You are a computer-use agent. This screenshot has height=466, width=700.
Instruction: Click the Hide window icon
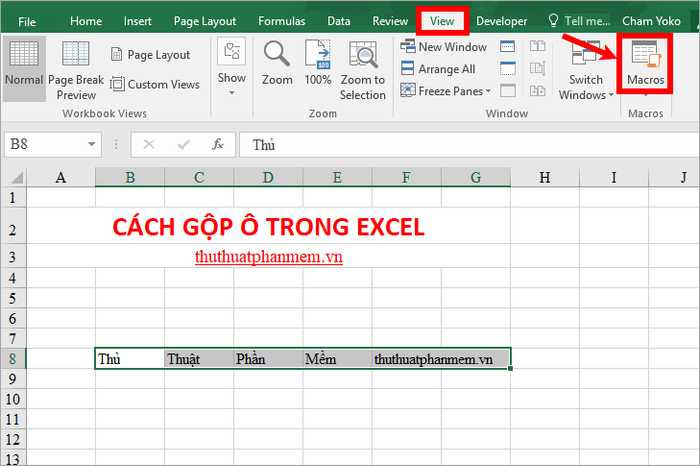507,69
